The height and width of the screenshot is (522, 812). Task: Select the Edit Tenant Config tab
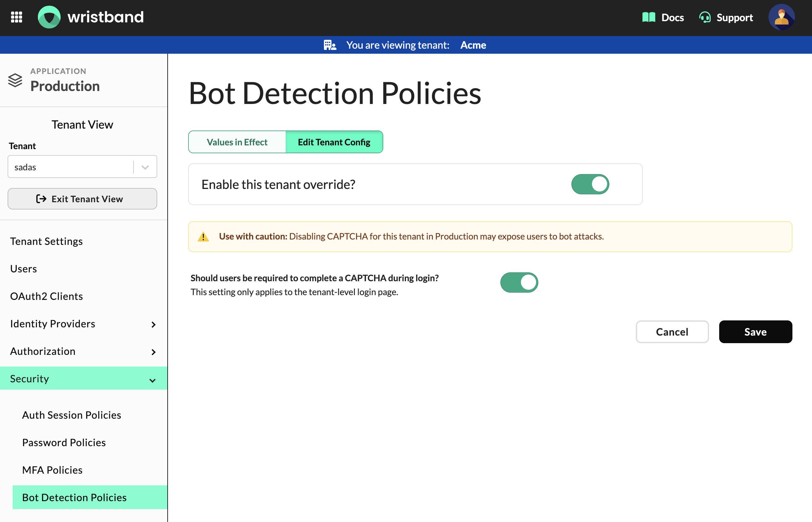pyautogui.click(x=334, y=142)
